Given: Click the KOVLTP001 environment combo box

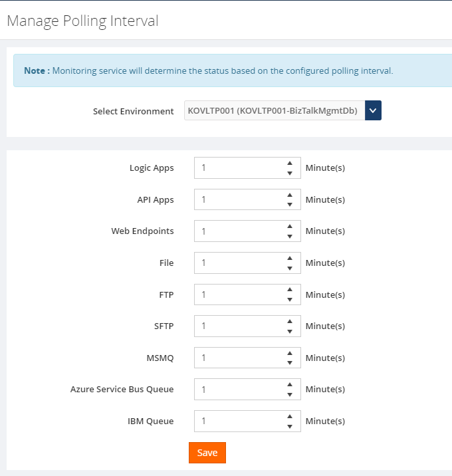Looking at the screenshot, I should tap(275, 111).
